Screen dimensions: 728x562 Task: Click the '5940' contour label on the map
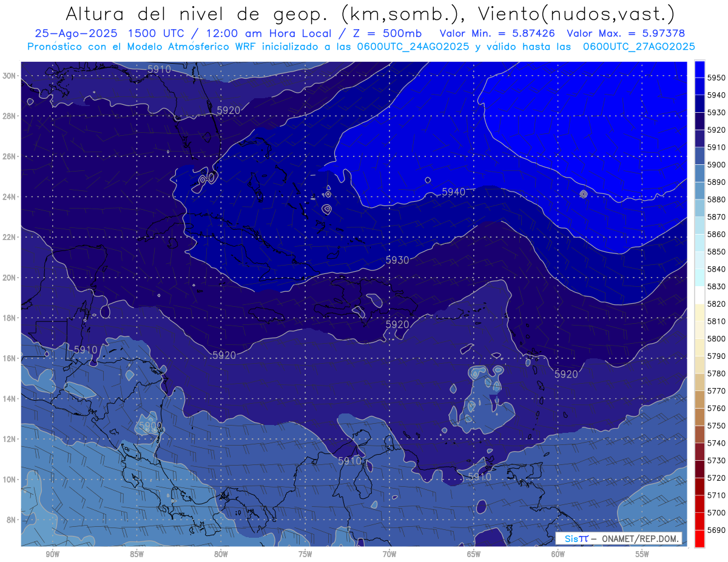tap(454, 192)
